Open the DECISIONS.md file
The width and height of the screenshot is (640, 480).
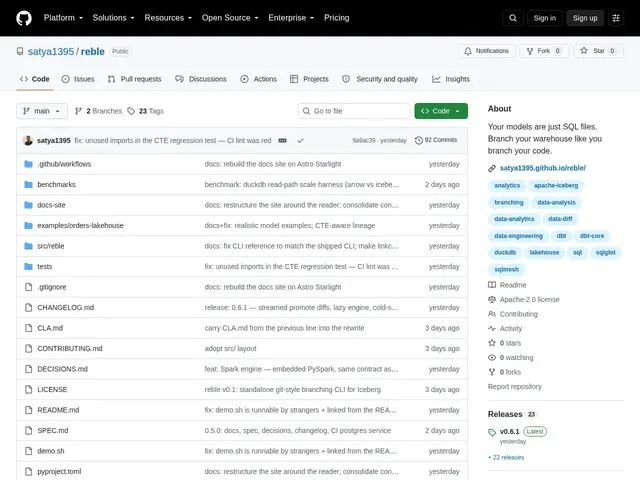click(62, 369)
